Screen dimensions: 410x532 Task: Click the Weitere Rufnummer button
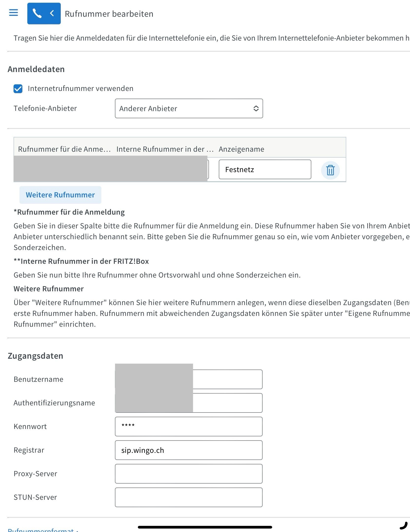tap(60, 195)
